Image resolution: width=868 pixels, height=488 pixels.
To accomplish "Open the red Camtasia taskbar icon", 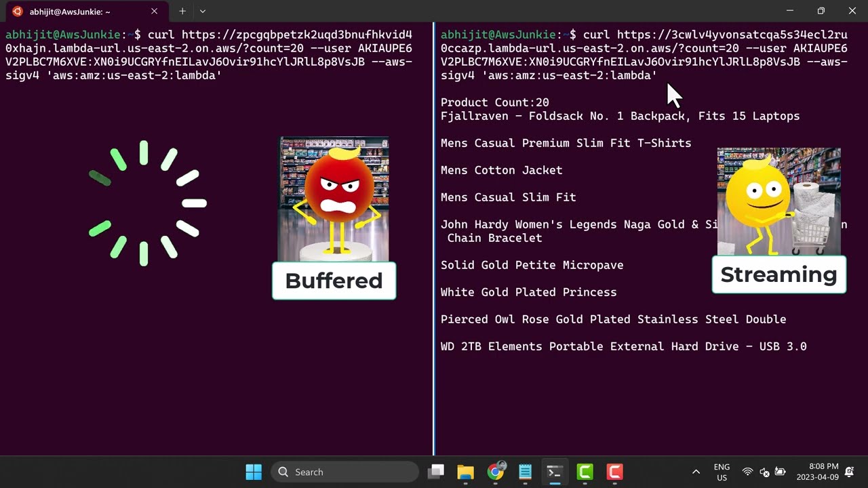I will point(614,472).
